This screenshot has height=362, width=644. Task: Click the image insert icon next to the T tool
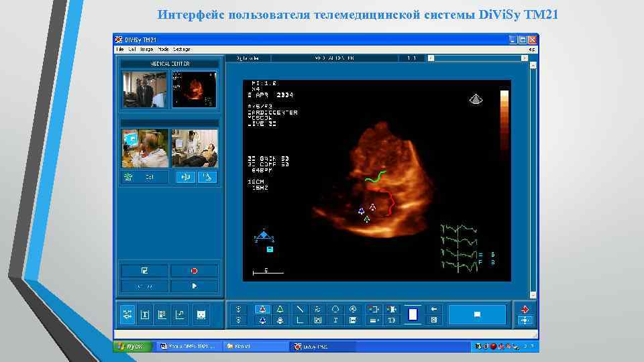click(353, 320)
